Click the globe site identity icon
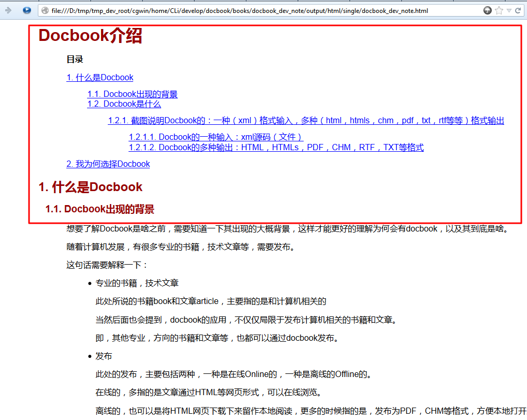Screen dimensions: 527x420 45,11
